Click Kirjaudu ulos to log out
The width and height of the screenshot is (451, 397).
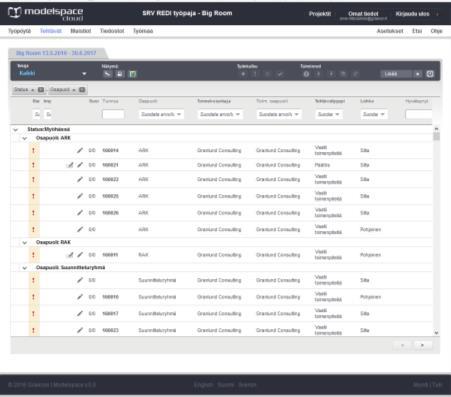click(x=412, y=14)
